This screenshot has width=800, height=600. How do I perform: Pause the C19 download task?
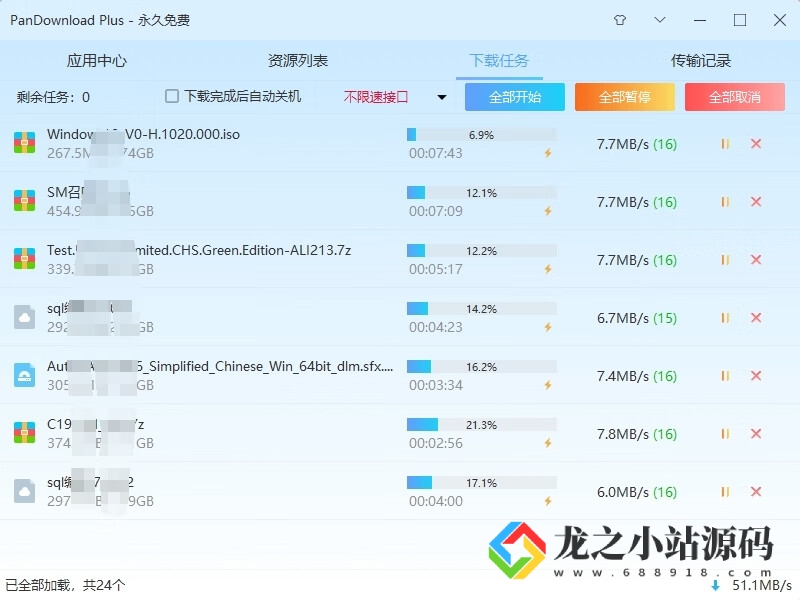click(x=725, y=434)
